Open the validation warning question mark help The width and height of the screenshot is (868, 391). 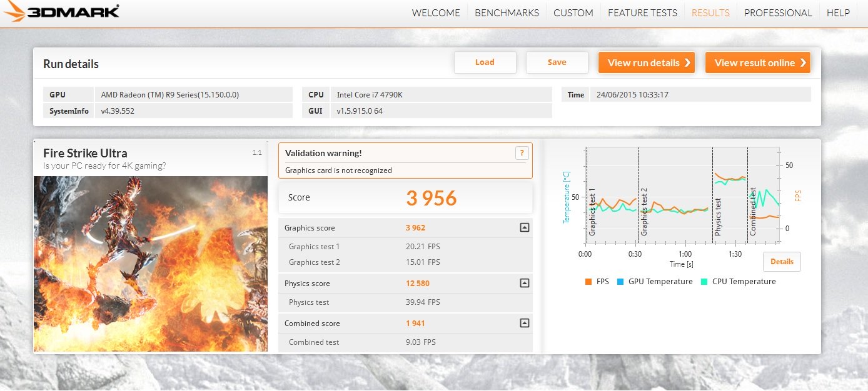[522, 153]
